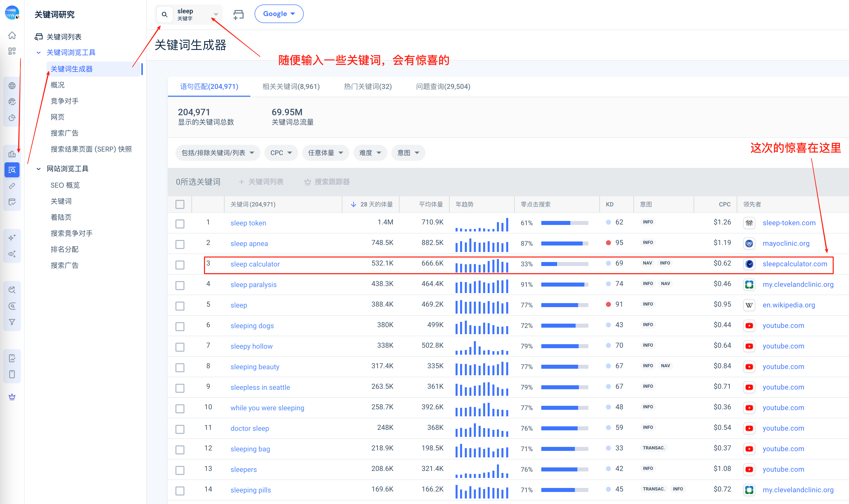Screen dimensions: 849x504
Task: Tick the checkbox for sleeping pills
Action: pos(180,490)
